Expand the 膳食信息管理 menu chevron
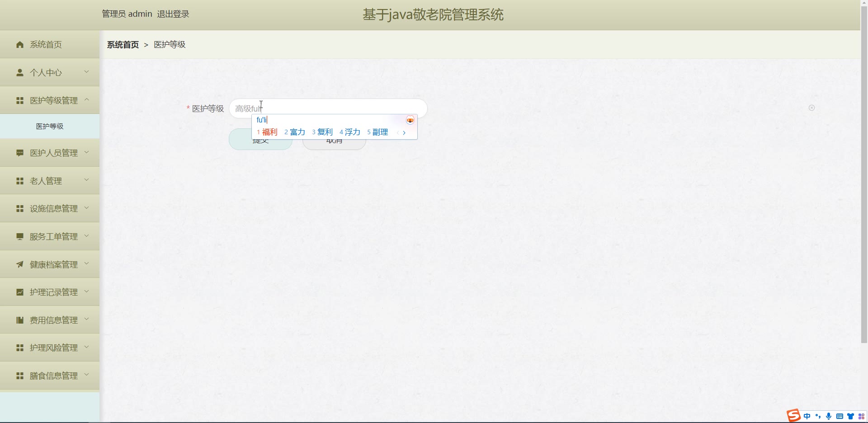This screenshot has height=423, width=868. [x=86, y=375]
